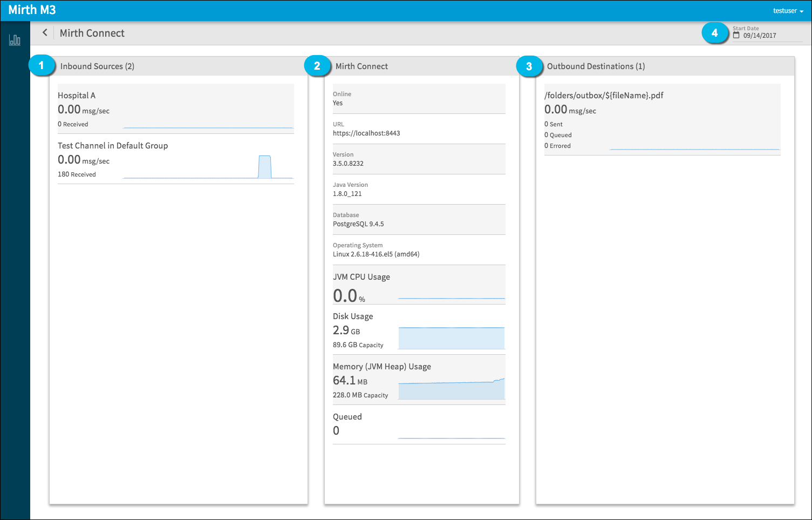Click the 89.6 GB Capacity label
The width and height of the screenshot is (812, 520).
[358, 345]
